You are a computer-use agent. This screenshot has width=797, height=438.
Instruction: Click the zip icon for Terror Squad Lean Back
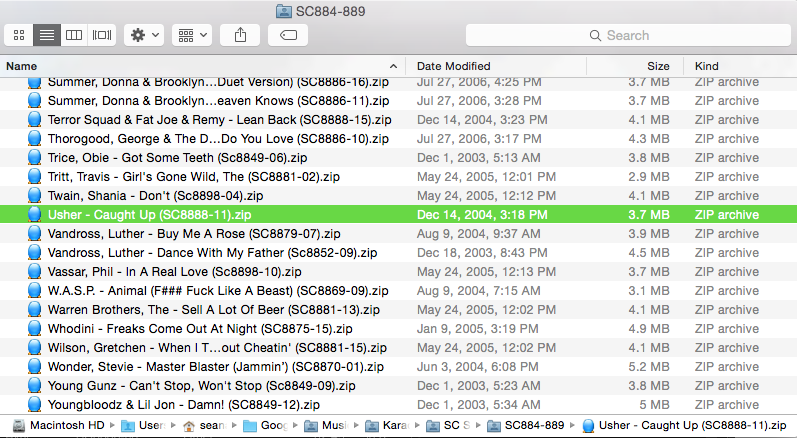tap(34, 119)
